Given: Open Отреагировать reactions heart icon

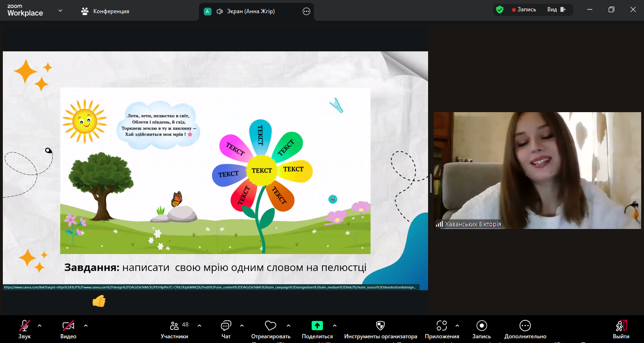Looking at the screenshot, I should coord(271,326).
